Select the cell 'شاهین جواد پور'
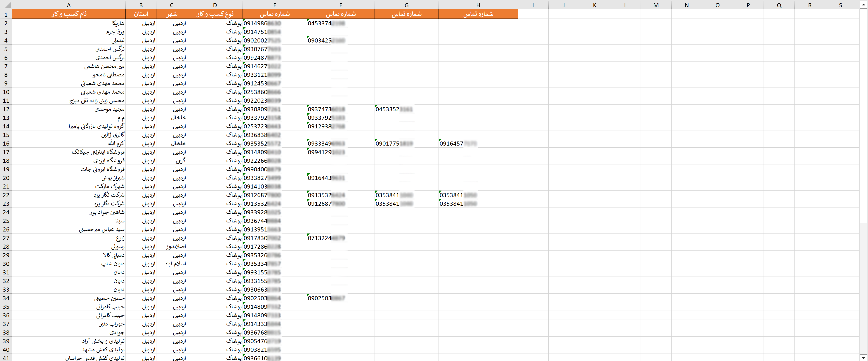This screenshot has width=868, height=361. click(x=69, y=212)
